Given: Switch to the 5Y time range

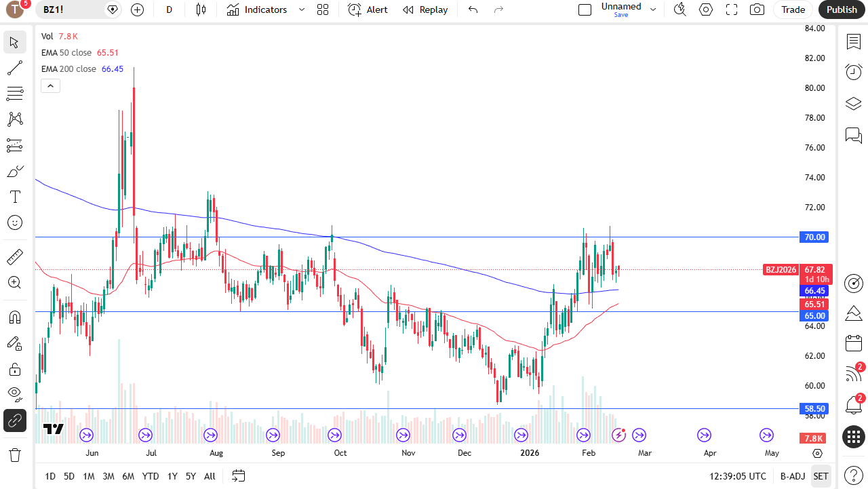Looking at the screenshot, I should [191, 476].
